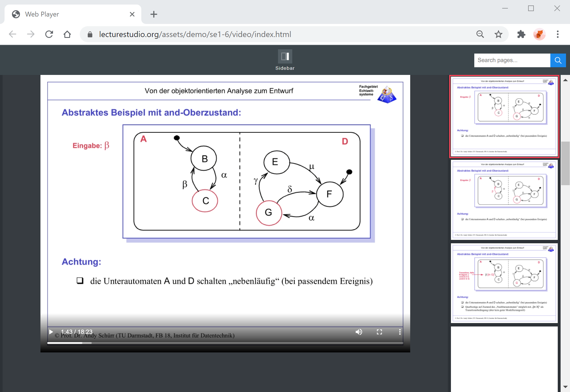Select the first highlighted slide thumbnail

[x=504, y=117]
